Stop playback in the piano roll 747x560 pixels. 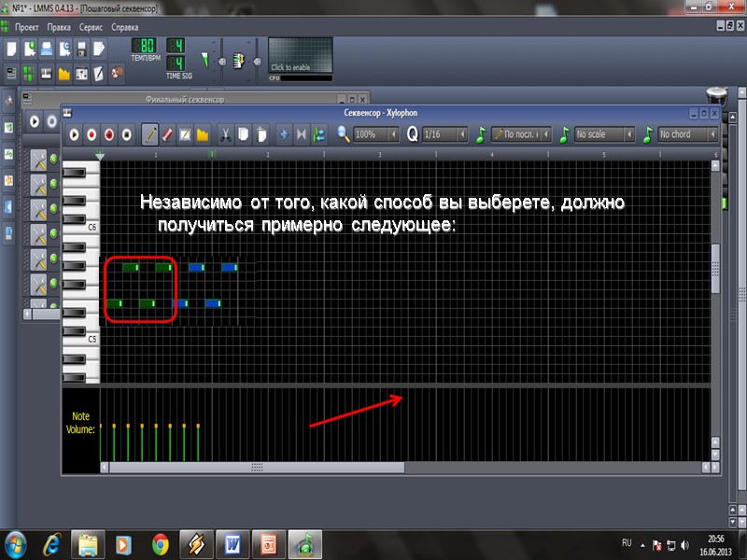[127, 134]
